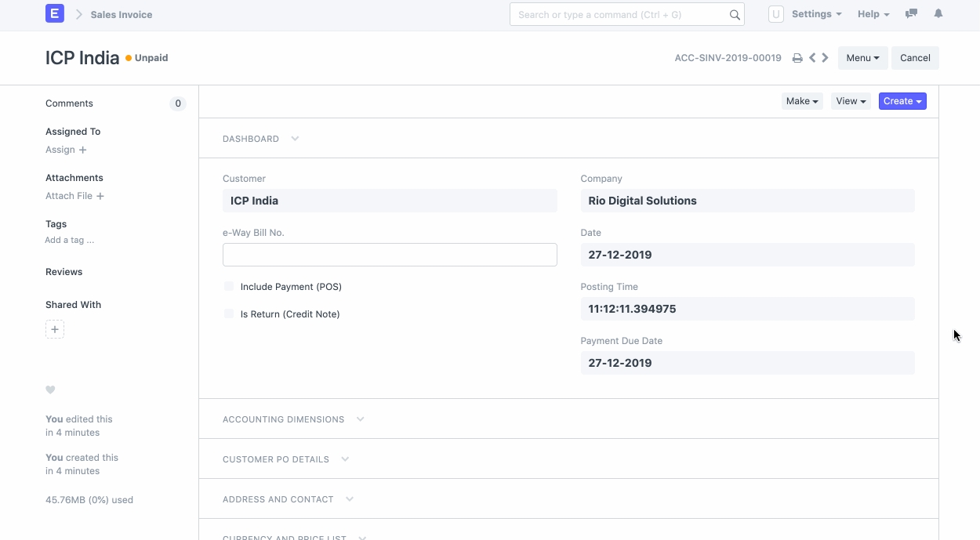Screen dimensions: 980x540
Task: Click the ERPNext home logo icon
Action: coord(55,14)
